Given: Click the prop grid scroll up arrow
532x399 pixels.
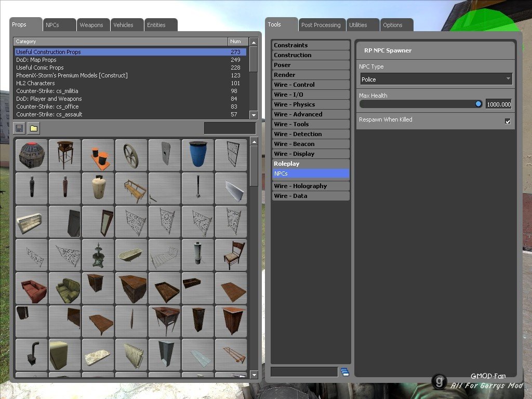Looking at the screenshot, I should (x=254, y=141).
